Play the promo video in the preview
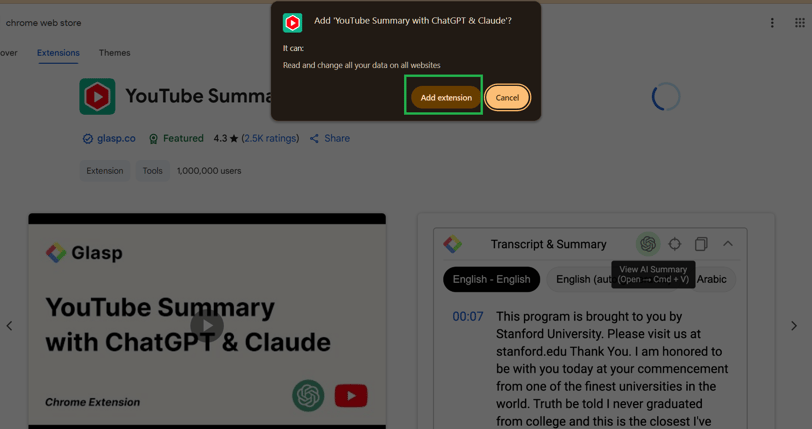Image resolution: width=812 pixels, height=429 pixels. pos(207,325)
